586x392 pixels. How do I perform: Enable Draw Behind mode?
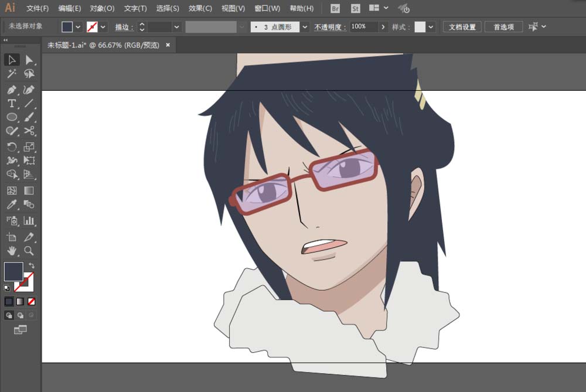tap(20, 315)
